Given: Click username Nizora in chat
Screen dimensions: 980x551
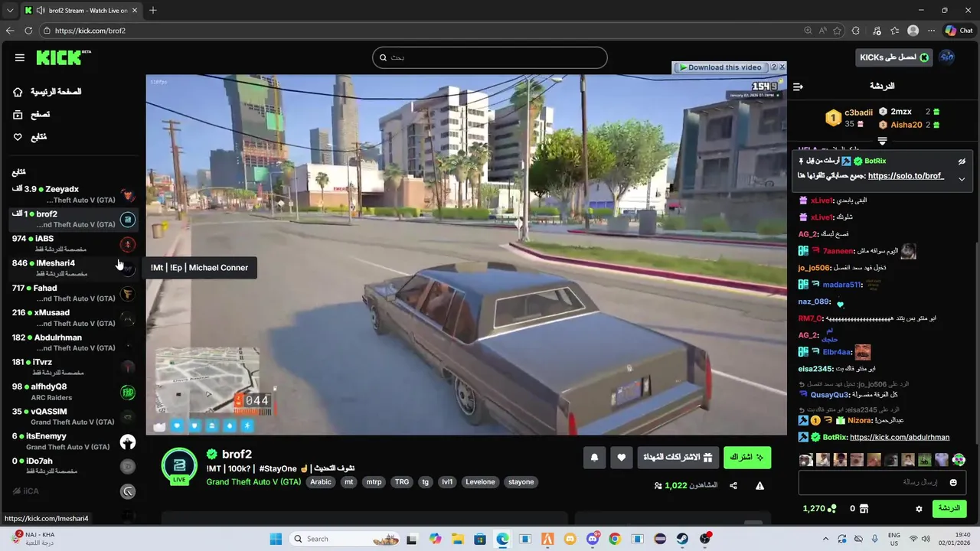Looking at the screenshot, I should [x=859, y=420].
